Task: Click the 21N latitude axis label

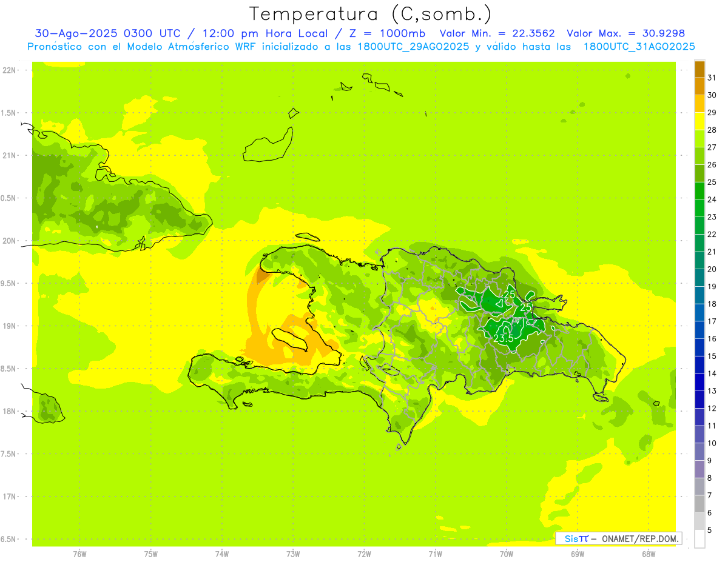Action: (x=10, y=155)
